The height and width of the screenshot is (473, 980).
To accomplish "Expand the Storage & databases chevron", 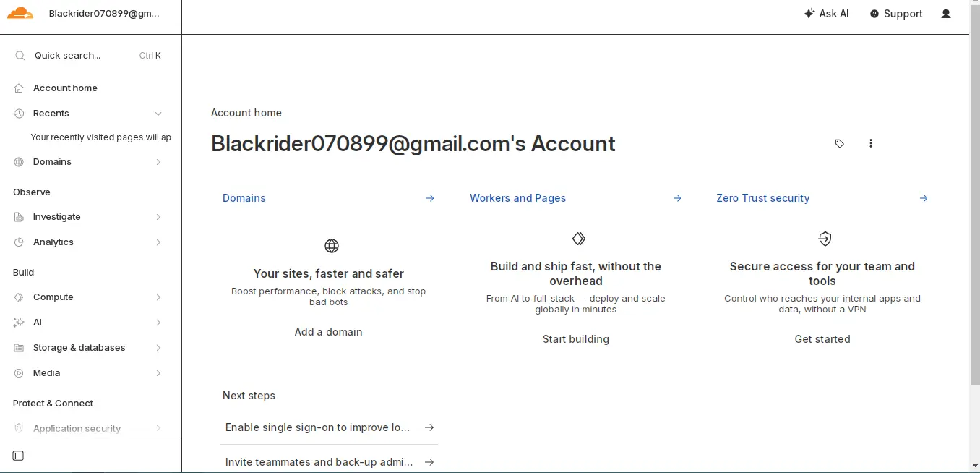I will (x=158, y=348).
